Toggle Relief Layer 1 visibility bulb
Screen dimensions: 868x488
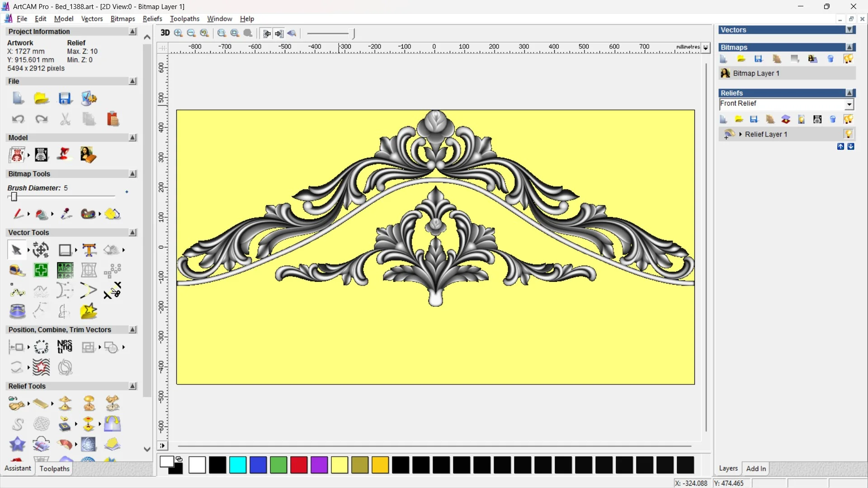click(848, 134)
